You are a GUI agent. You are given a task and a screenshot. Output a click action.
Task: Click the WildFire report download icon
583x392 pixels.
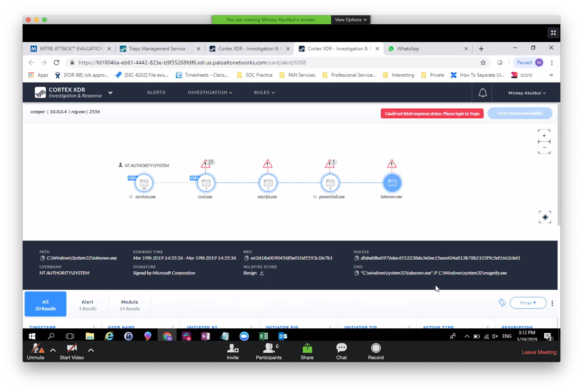click(262, 273)
